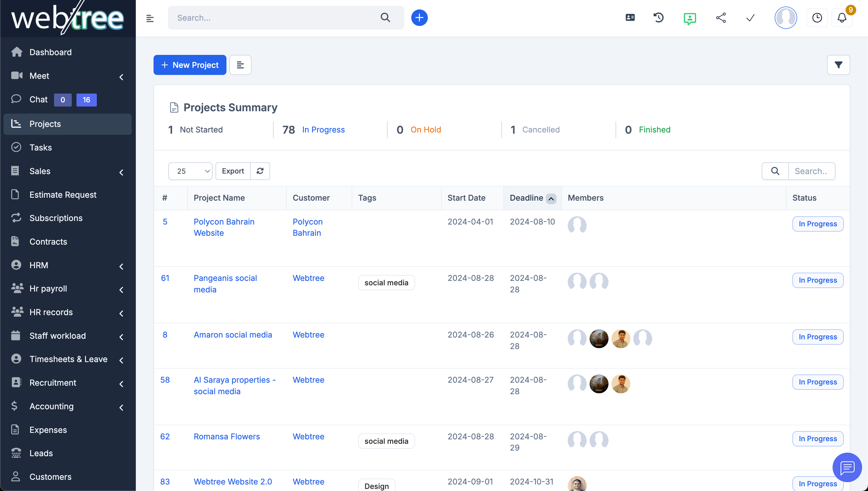
Task: Click the magnifier icon in top search bar
Action: (385, 17)
